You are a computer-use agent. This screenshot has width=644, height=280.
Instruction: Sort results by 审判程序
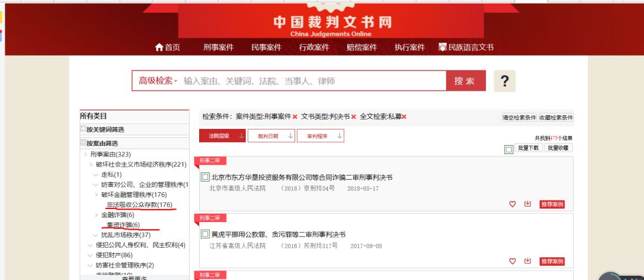[x=320, y=136]
